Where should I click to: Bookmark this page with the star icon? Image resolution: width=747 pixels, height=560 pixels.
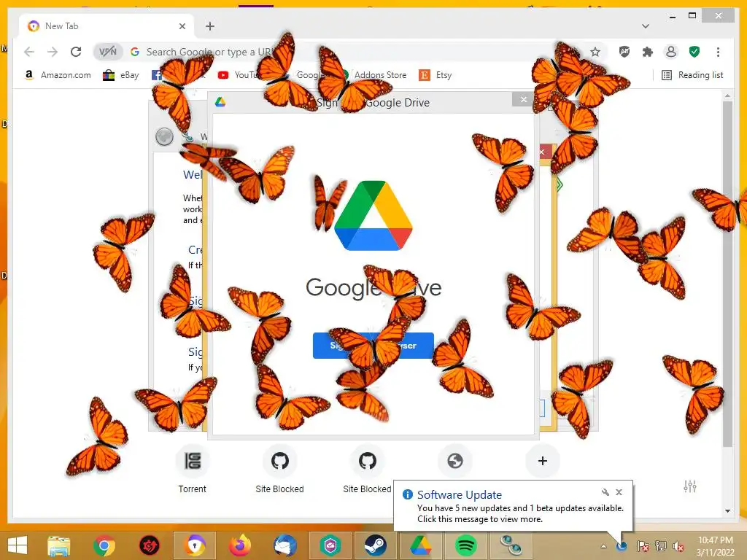coord(595,52)
